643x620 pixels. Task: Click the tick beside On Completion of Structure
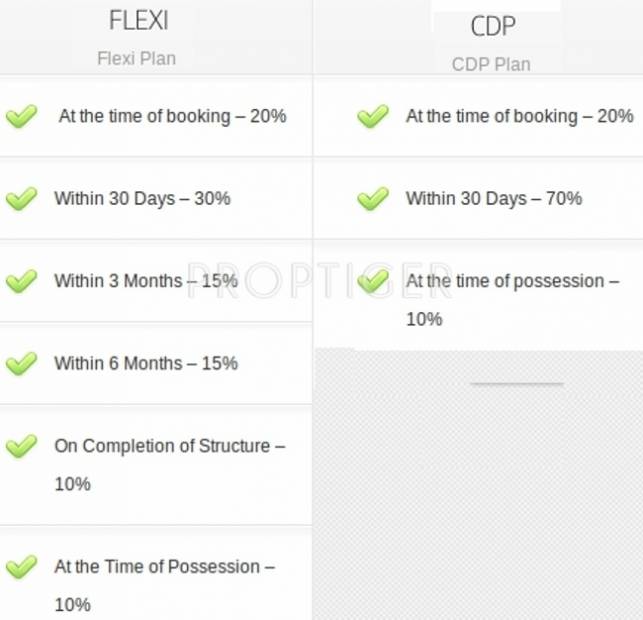pyautogui.click(x=21, y=446)
